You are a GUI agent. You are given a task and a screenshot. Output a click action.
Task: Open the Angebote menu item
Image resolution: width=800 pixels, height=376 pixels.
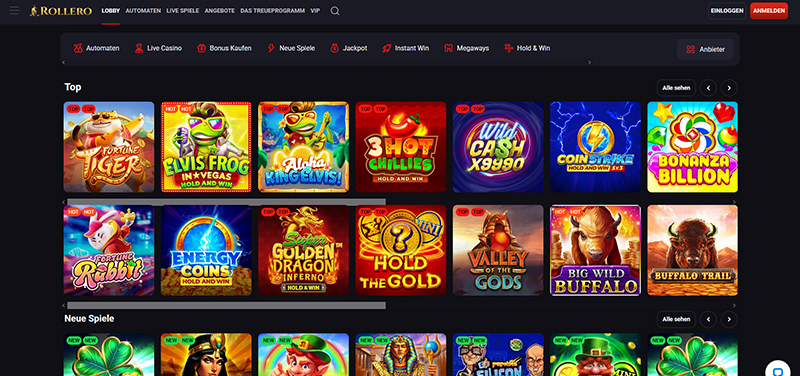(x=220, y=11)
